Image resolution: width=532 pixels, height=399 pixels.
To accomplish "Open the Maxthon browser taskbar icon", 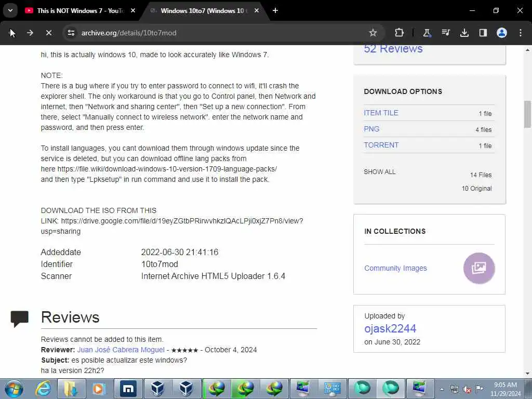I will tap(128, 389).
